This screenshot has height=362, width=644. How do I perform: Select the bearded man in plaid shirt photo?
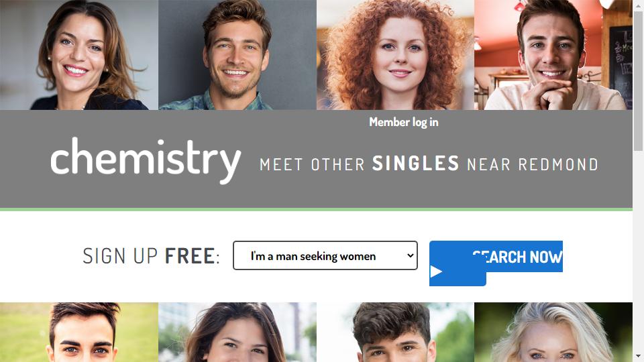click(237, 54)
